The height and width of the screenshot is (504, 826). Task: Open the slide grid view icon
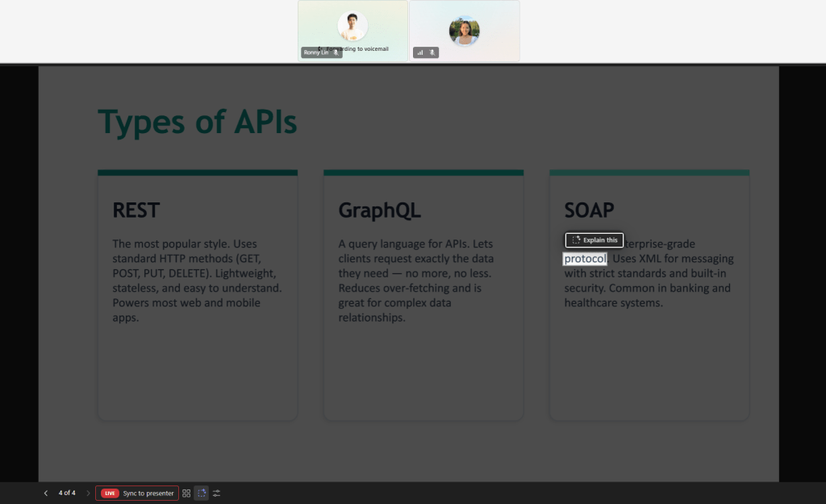point(186,493)
